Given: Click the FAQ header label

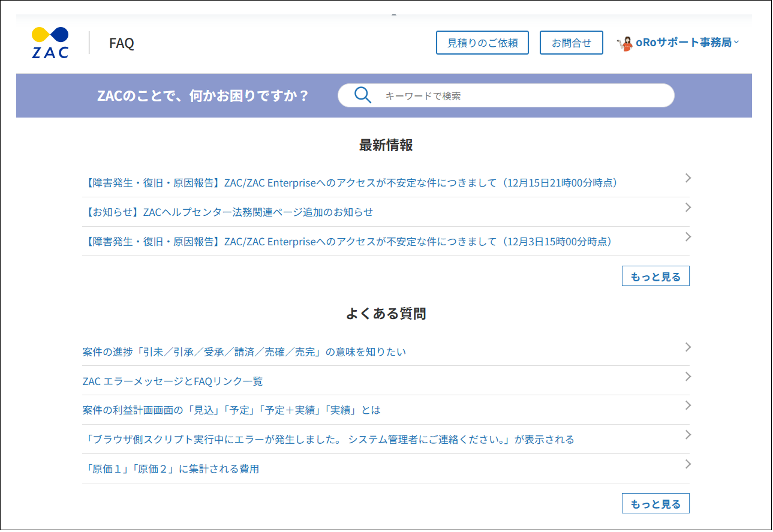Looking at the screenshot, I should (x=120, y=43).
